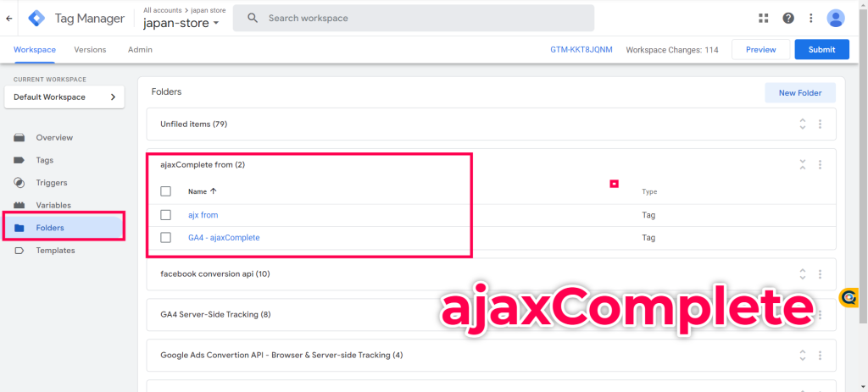Screen dimensions: 868x392
Task: Click the back arrow icon in header
Action: (8, 19)
